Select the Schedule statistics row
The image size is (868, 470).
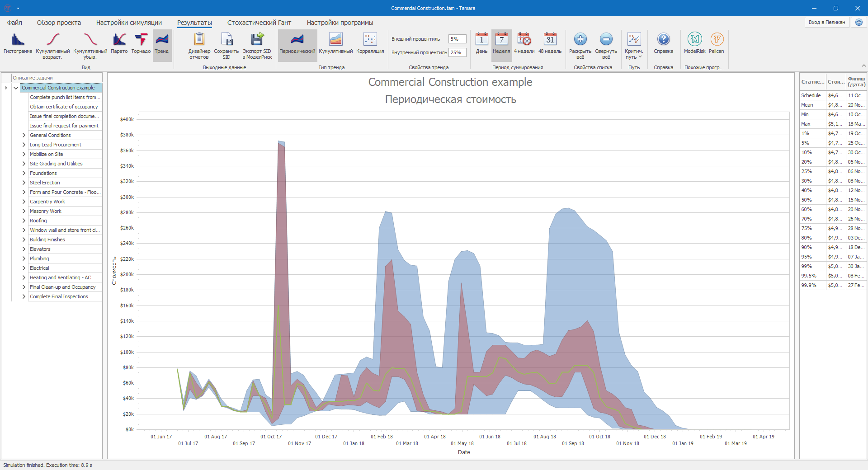(x=833, y=95)
